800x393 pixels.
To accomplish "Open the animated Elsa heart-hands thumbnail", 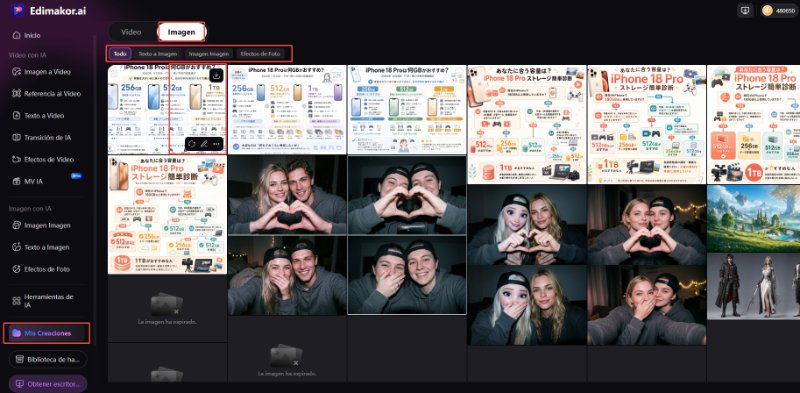I will click(527, 225).
